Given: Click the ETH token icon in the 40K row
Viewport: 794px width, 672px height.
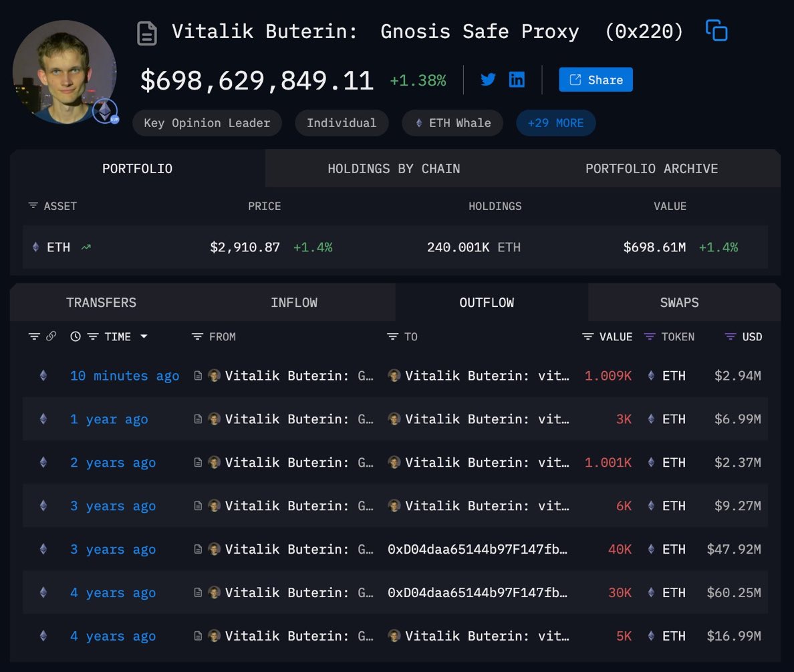Looking at the screenshot, I should click(x=651, y=550).
